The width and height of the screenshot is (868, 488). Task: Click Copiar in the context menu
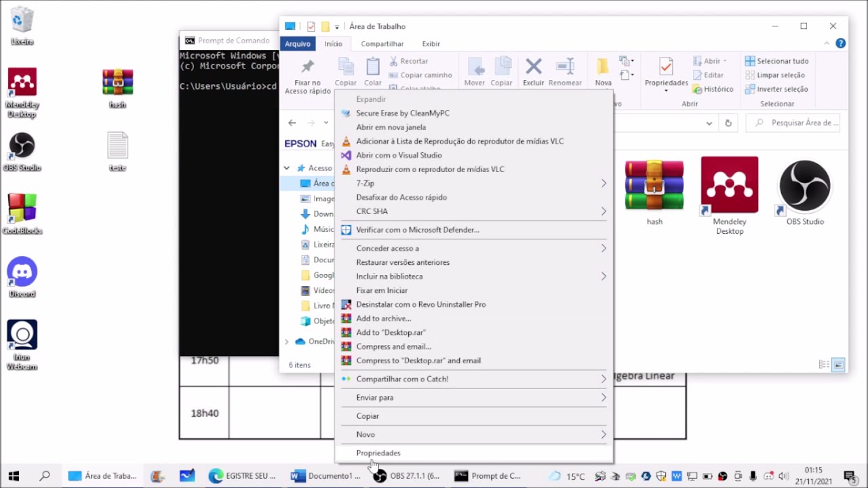click(x=475, y=415)
